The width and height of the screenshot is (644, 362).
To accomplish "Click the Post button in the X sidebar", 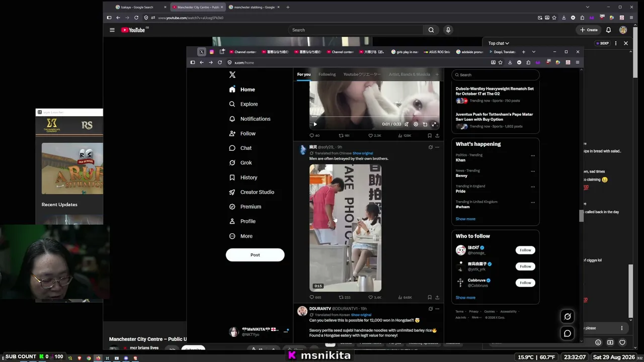I will (x=255, y=255).
